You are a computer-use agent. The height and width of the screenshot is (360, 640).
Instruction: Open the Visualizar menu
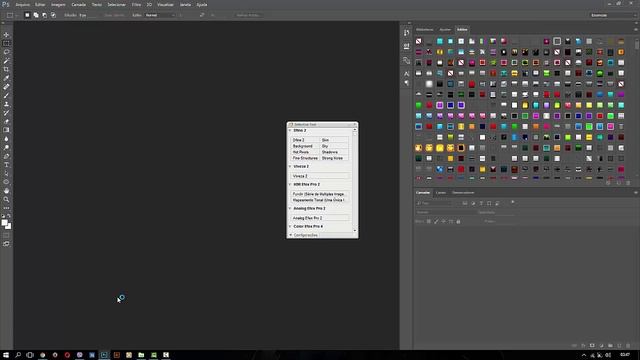165,4
